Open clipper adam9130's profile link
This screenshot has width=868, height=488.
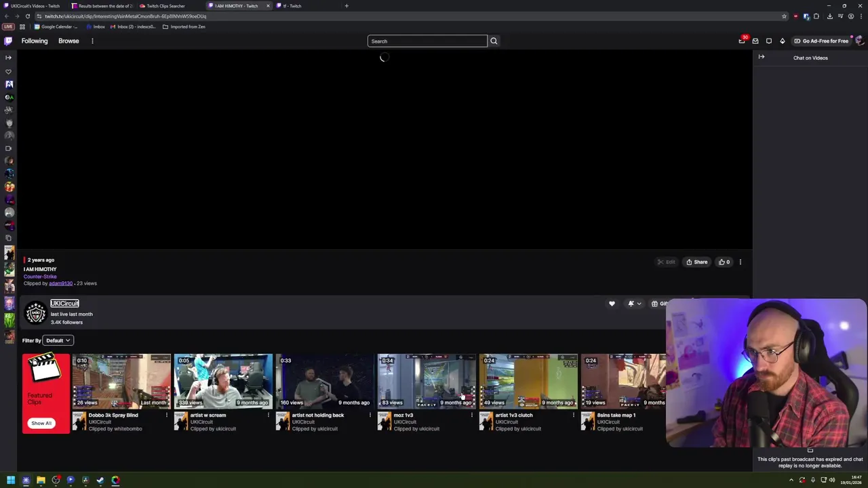(60, 283)
